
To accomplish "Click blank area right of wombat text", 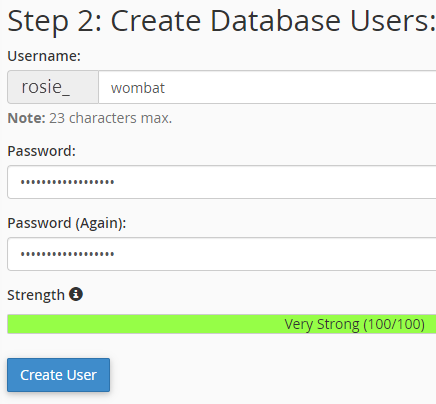I will 300,87.
